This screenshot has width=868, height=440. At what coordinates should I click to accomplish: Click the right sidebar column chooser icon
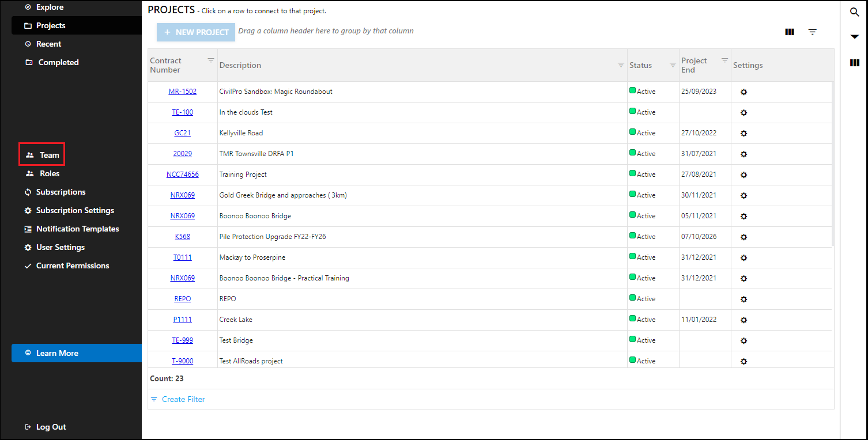click(855, 63)
